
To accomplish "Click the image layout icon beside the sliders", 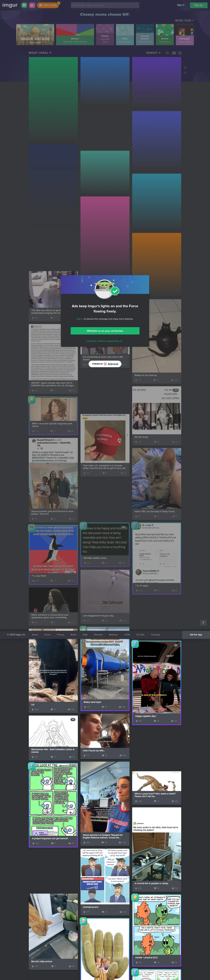I will pos(174,53).
